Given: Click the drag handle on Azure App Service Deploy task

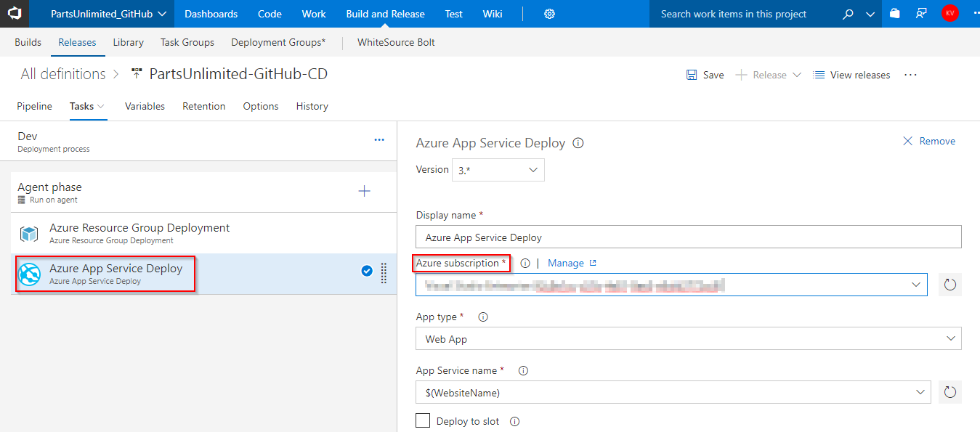Looking at the screenshot, I should (384, 272).
